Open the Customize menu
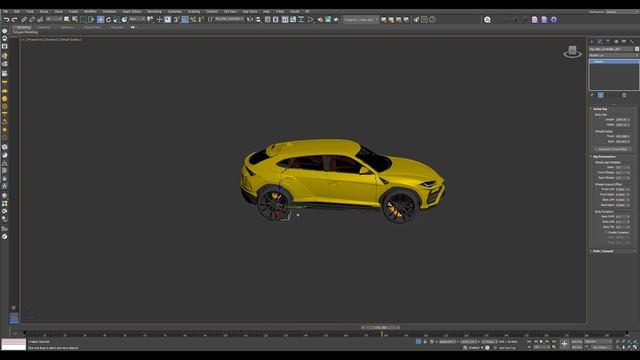The height and width of the screenshot is (360, 640). tap(175, 11)
